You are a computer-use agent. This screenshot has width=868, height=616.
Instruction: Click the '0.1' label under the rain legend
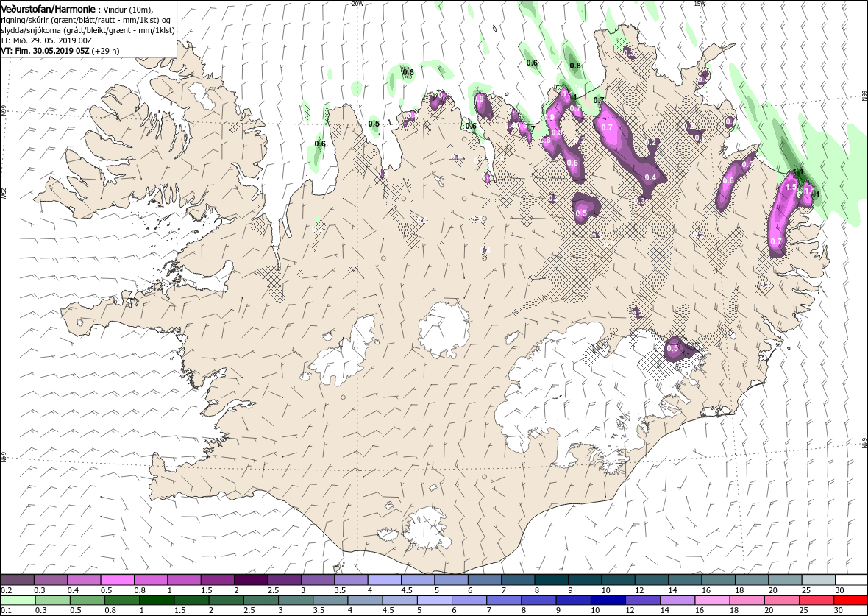pos(6,610)
